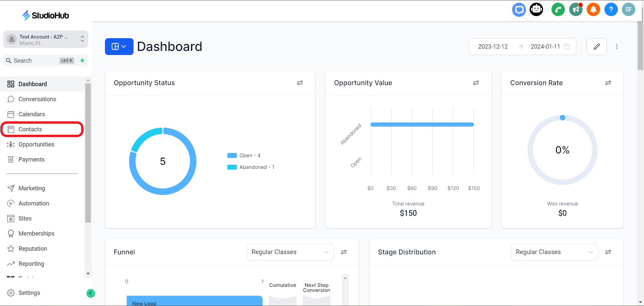The image size is (644, 306).
Task: Click the green phone dialer icon
Action: 558,9
